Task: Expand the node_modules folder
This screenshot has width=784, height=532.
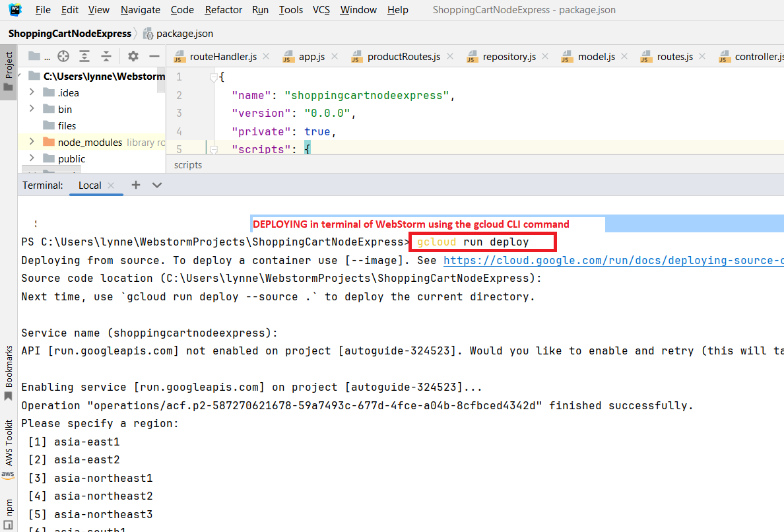Action: pos(32,142)
